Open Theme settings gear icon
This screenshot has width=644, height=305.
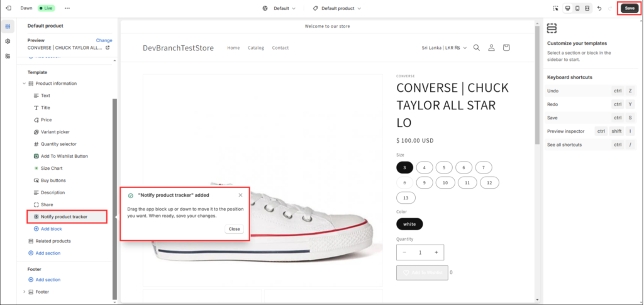pos(8,41)
